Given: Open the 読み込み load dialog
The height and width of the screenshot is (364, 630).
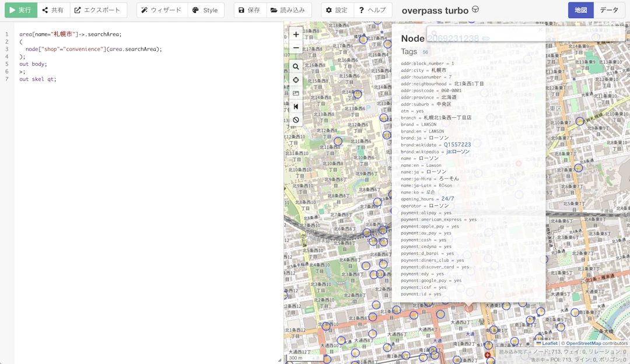Looking at the screenshot, I should coord(289,10).
